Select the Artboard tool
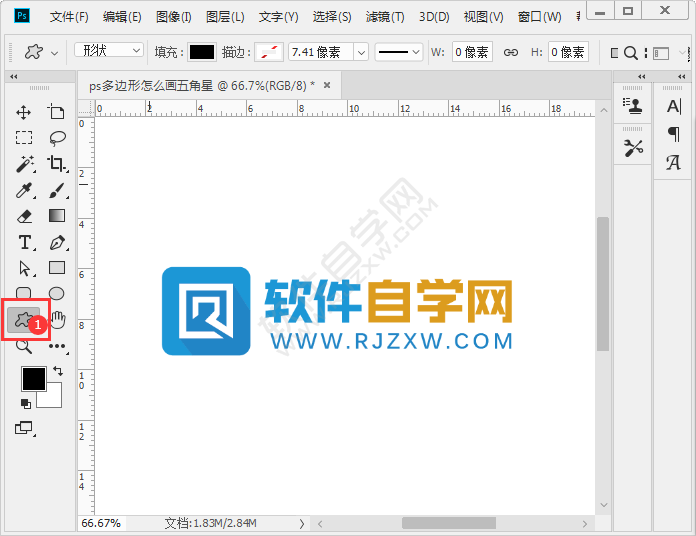Viewport: 696px width, 536px height. (56, 112)
